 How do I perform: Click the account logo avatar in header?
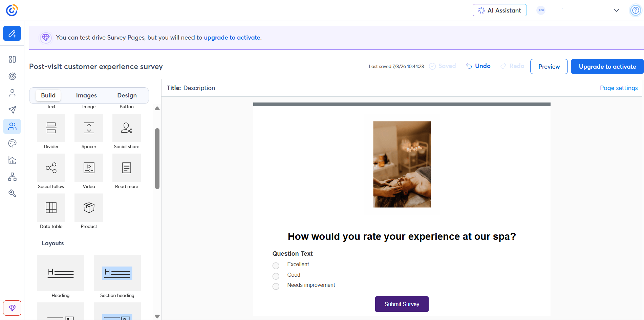point(541,10)
